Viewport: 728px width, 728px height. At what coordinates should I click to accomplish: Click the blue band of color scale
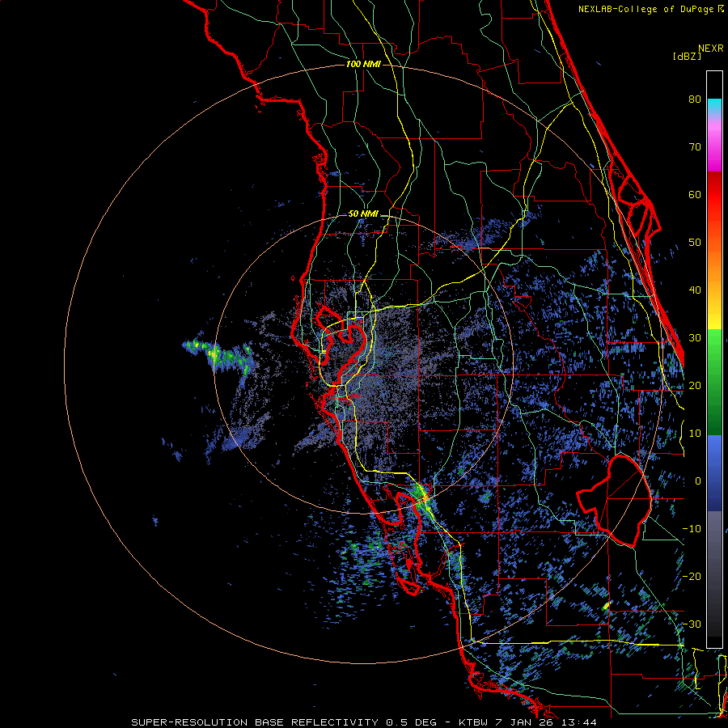tap(714, 473)
